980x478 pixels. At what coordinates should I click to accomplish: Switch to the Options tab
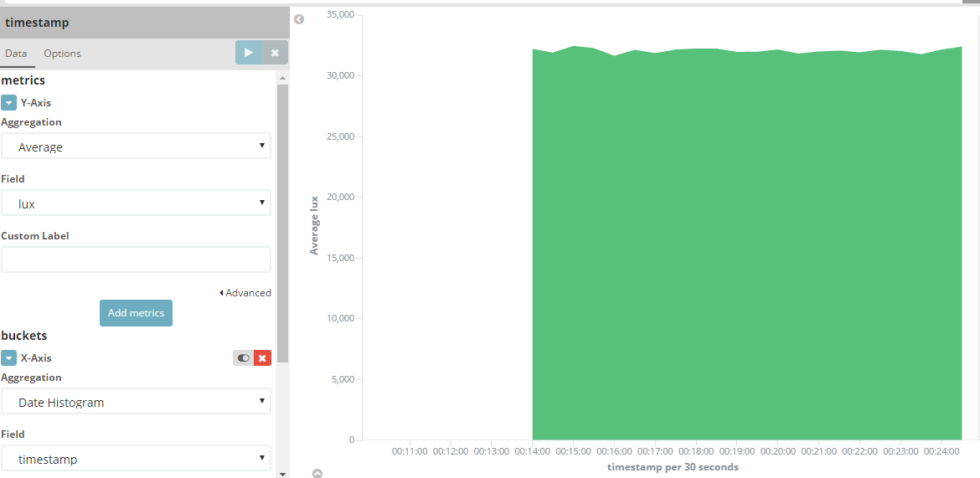point(62,54)
